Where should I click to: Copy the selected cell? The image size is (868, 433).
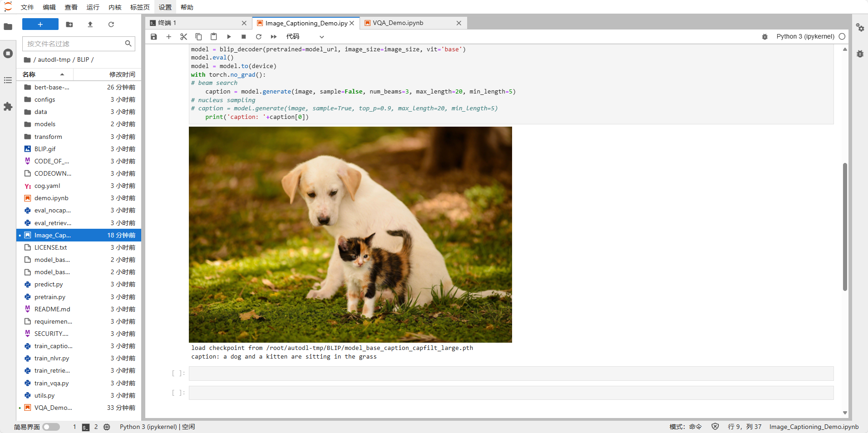(x=199, y=37)
